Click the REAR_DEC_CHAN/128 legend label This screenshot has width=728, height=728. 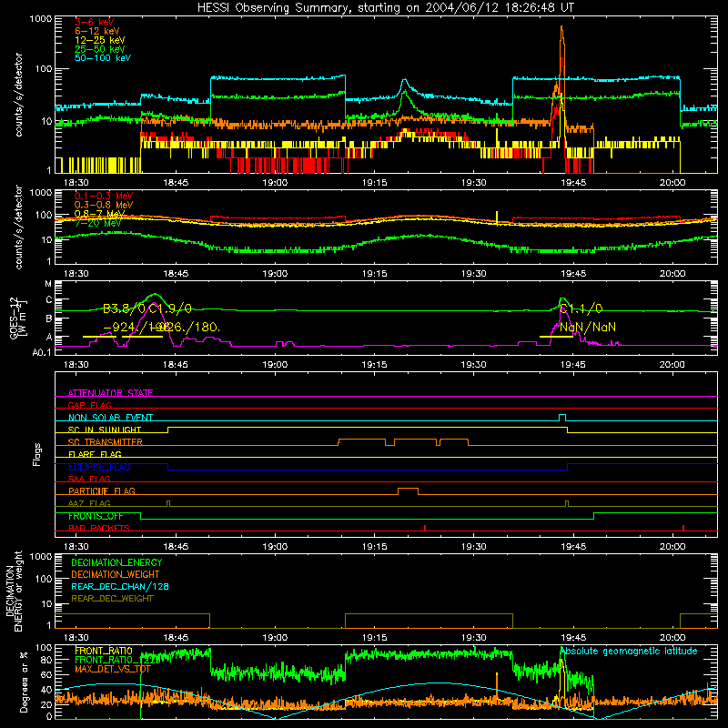pos(120,586)
